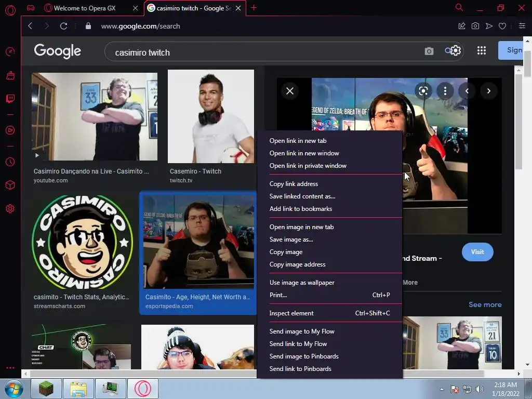Open the Opera main menu logo
Screen dimensions: 532x399
[10, 10]
